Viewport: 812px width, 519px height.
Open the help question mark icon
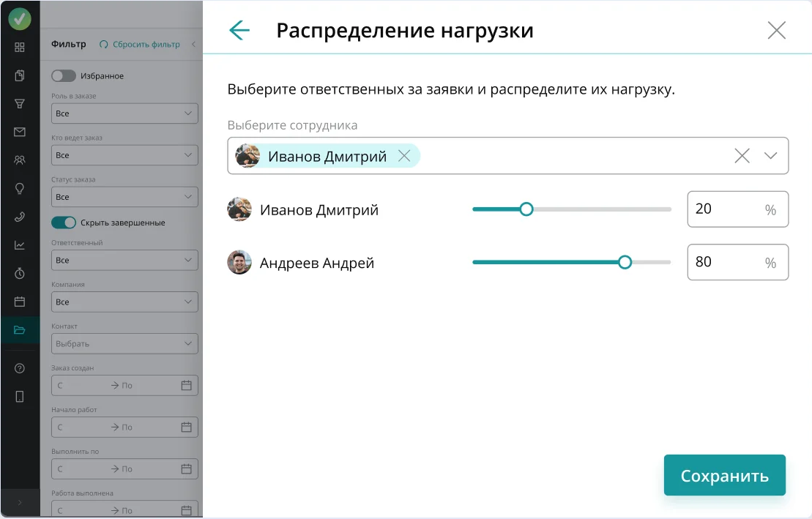[x=20, y=368]
